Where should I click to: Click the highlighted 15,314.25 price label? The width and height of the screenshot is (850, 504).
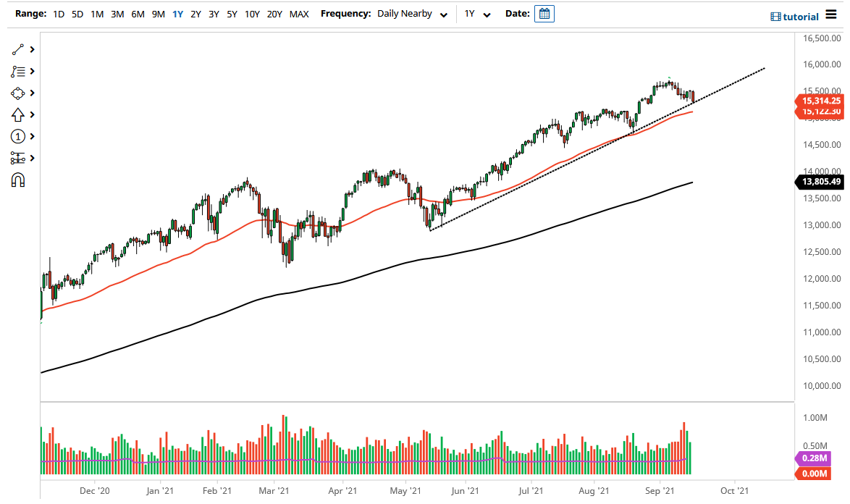pyautogui.click(x=820, y=102)
